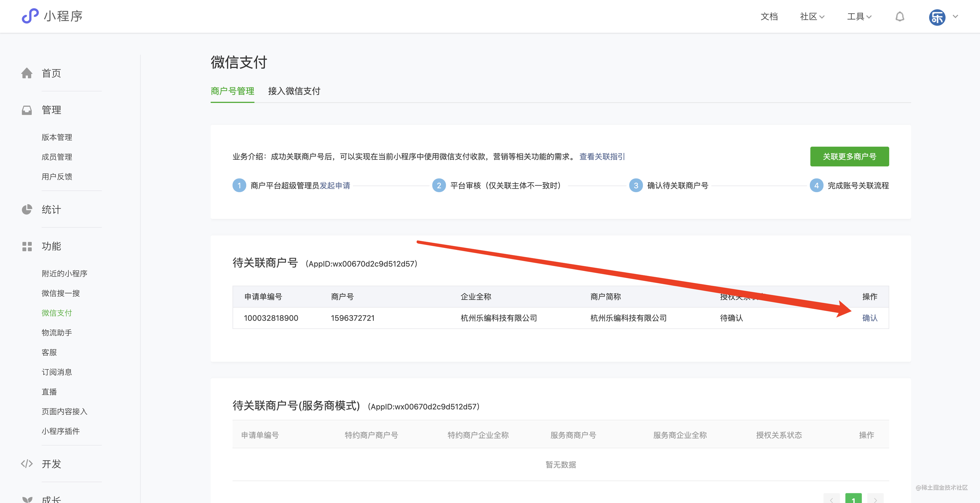Expand the account menu chevron
This screenshot has height=503, width=980.
955,16
